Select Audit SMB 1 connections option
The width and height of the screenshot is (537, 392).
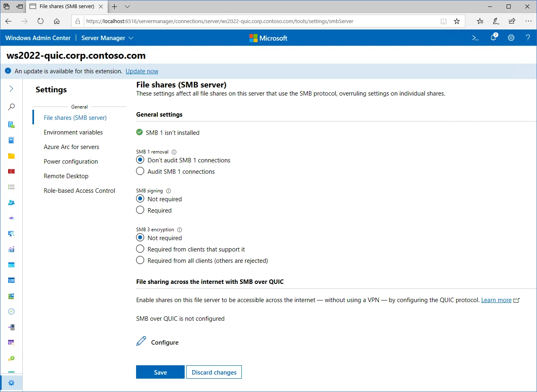[140, 171]
